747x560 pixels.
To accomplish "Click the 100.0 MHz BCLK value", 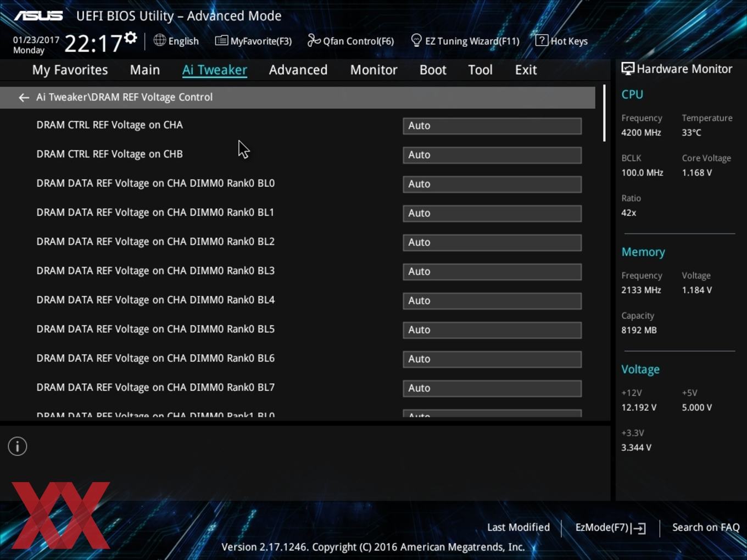I will point(642,172).
